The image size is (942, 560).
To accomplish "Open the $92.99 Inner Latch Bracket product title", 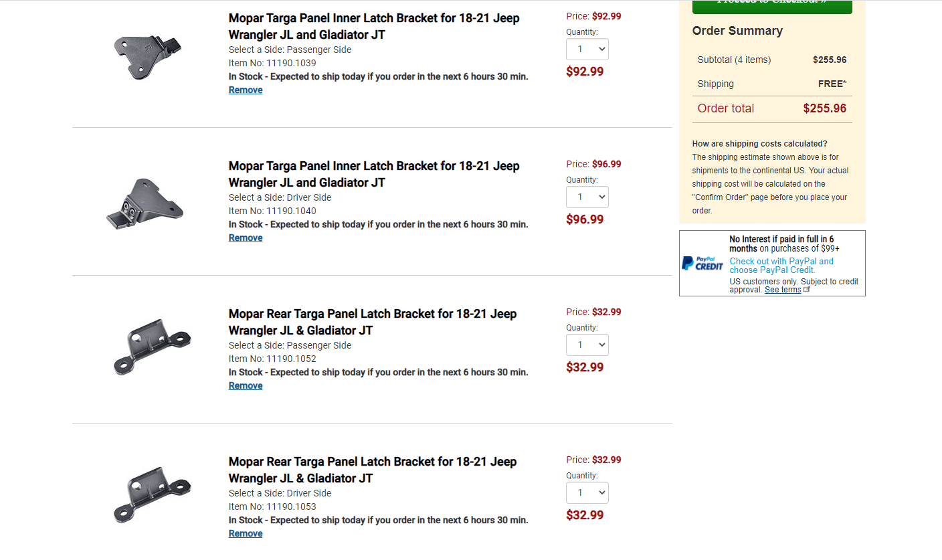I will coord(374,26).
